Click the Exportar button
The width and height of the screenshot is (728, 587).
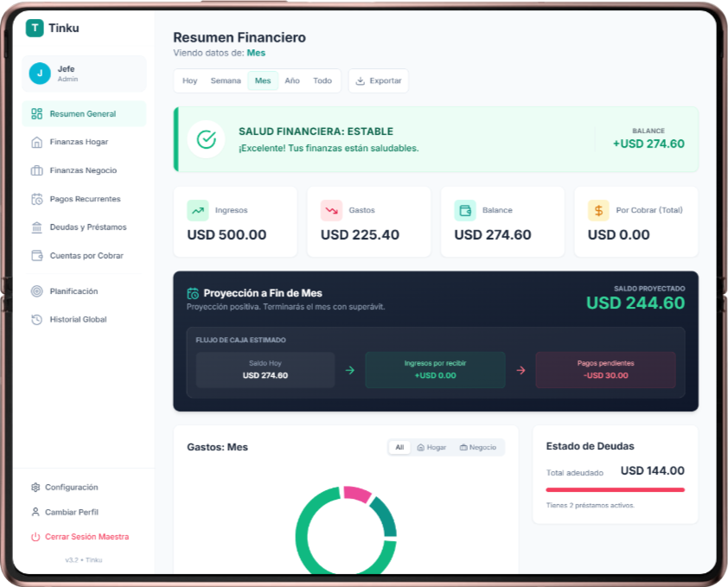click(379, 80)
